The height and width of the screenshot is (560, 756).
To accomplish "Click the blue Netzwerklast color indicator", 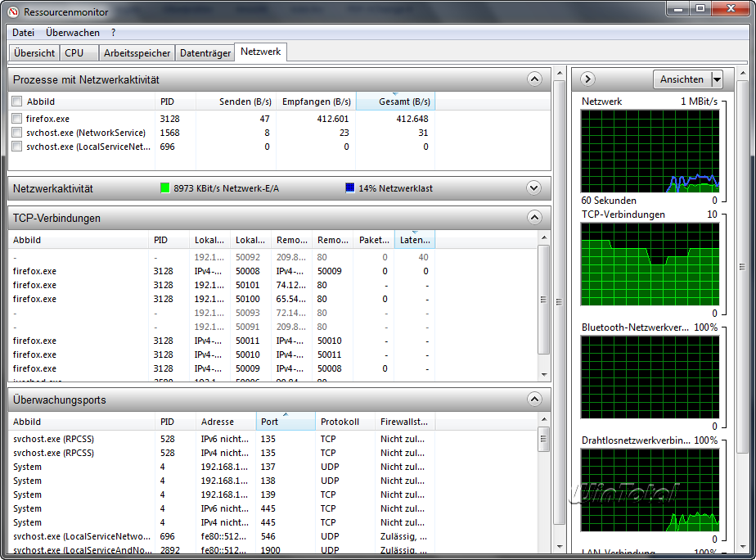I will click(350, 188).
